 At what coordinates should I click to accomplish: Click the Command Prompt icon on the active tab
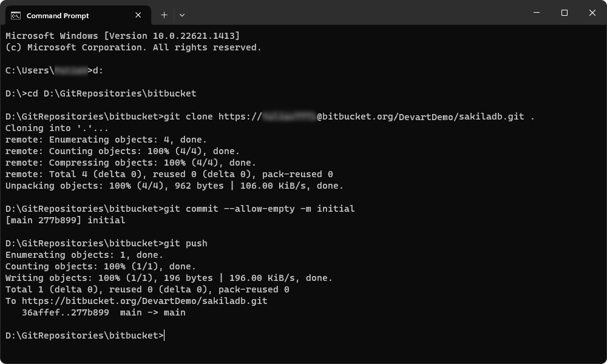pyautogui.click(x=16, y=15)
